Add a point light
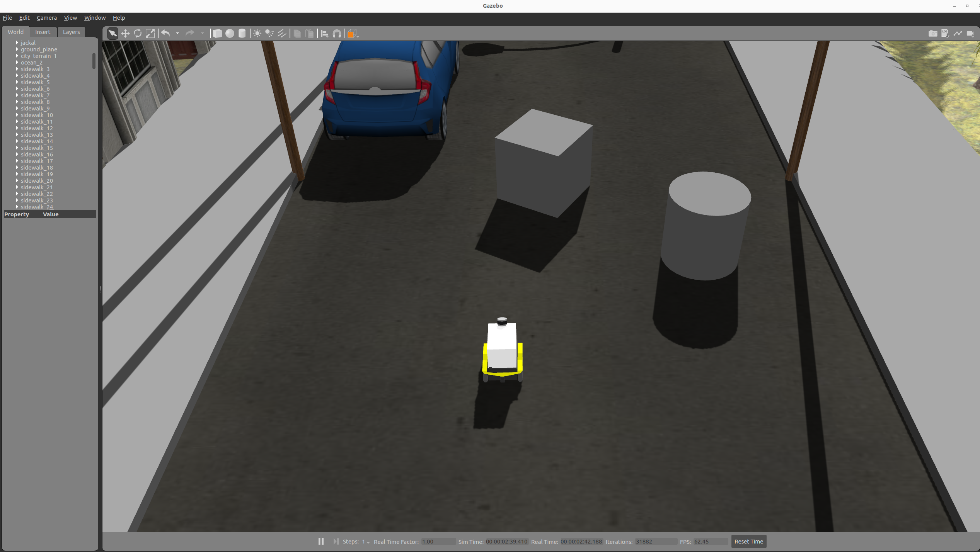The height and width of the screenshot is (552, 980). 257,34
